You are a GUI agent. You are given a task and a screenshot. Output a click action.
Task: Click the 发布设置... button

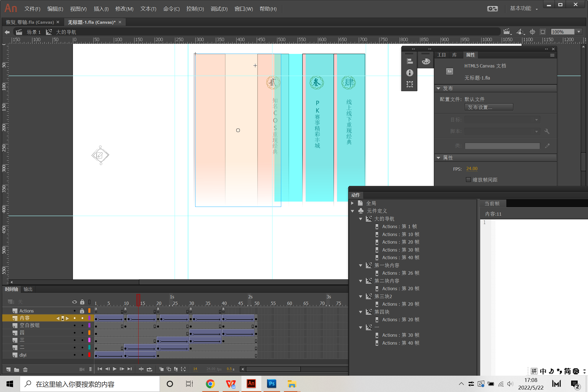pyautogui.click(x=489, y=107)
